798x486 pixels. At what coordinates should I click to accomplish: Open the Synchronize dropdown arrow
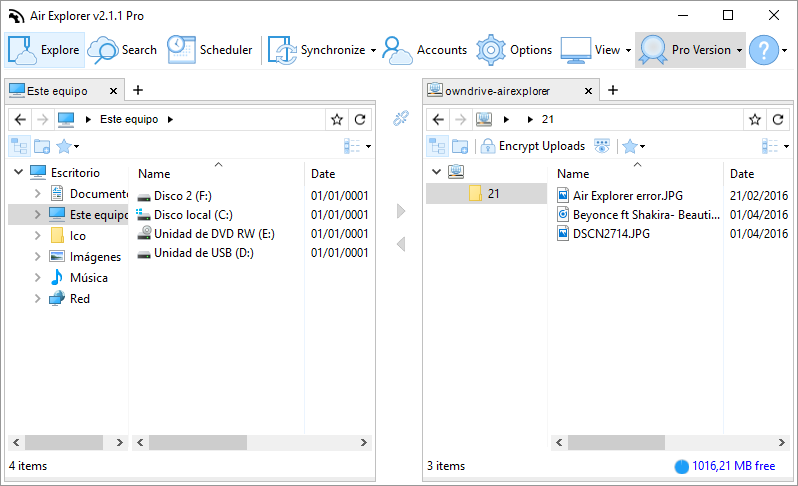pos(373,50)
